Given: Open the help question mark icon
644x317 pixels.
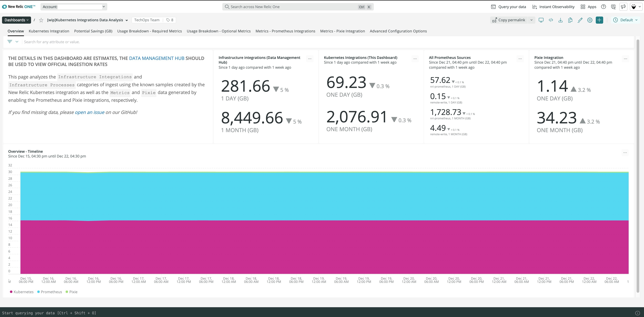Looking at the screenshot, I should pos(604,7).
